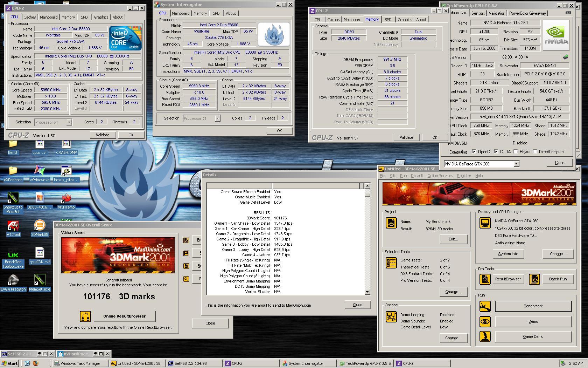Toggle the DirectCompute checkbox in GPU-Z
The height and width of the screenshot is (368, 588).
click(x=535, y=152)
